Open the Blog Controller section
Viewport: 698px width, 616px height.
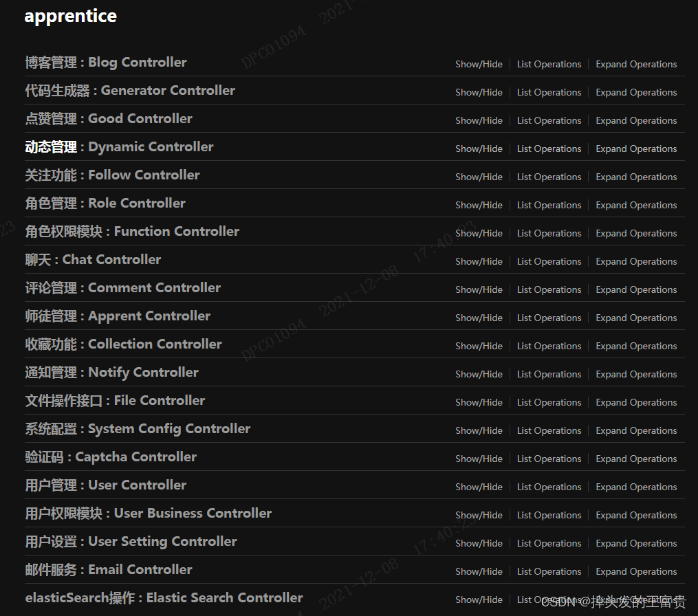[x=105, y=63]
